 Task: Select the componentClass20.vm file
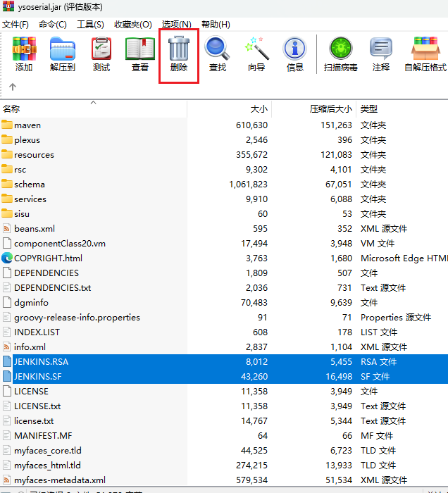point(60,244)
